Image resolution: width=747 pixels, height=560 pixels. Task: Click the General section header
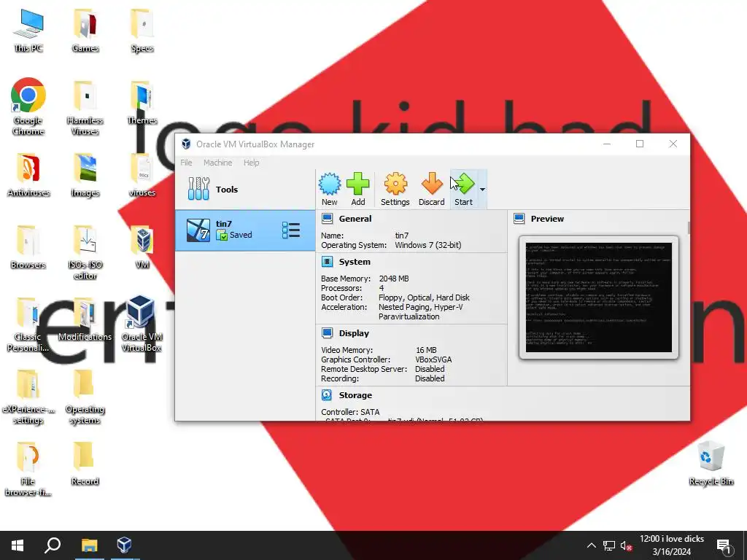tap(355, 219)
